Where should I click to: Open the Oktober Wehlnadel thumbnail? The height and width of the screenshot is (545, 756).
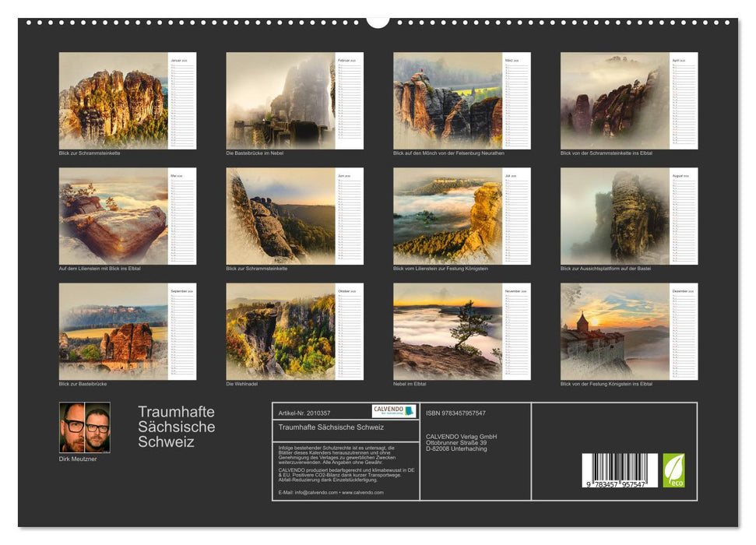[281, 331]
